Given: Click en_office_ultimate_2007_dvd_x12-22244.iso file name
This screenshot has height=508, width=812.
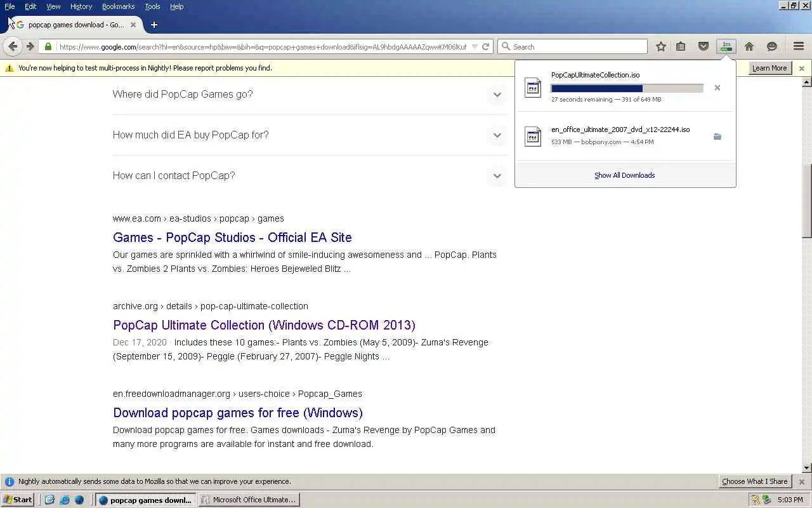Looking at the screenshot, I should pos(620,130).
